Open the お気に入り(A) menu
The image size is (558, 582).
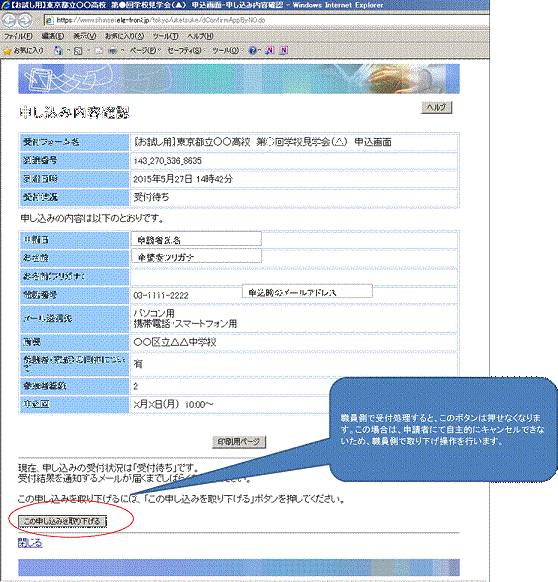pyautogui.click(x=124, y=36)
